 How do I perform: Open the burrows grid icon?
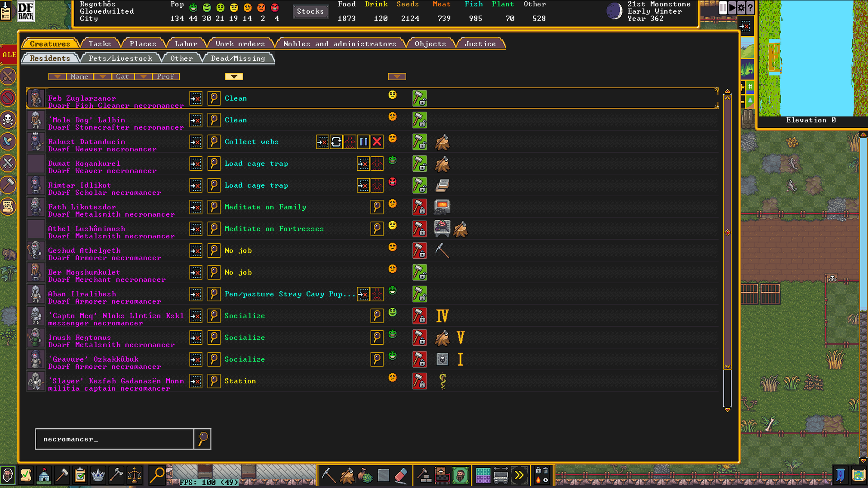[x=483, y=475]
